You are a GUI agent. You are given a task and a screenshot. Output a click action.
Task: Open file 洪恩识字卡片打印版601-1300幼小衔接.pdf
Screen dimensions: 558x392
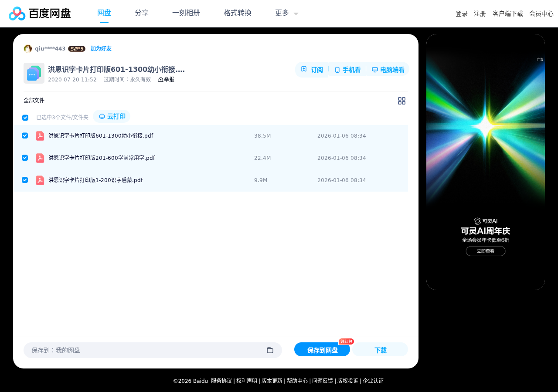[101, 136]
